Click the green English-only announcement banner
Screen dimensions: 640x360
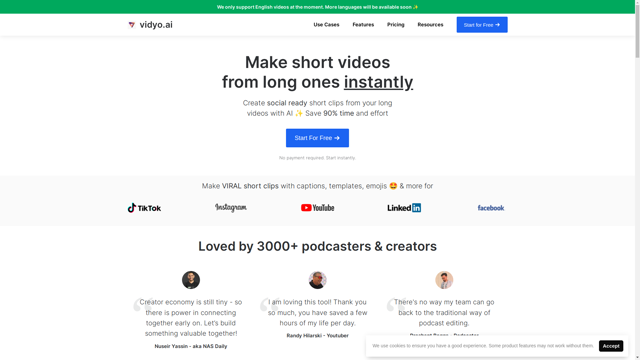point(318,7)
